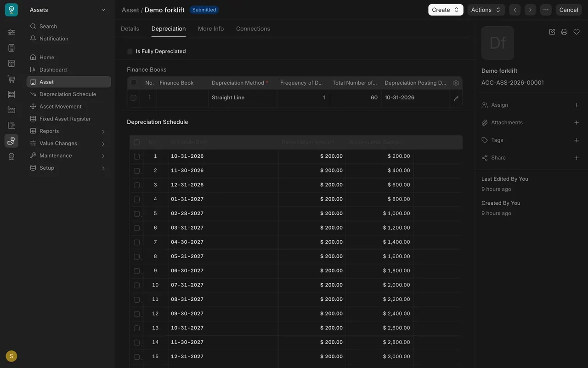The height and width of the screenshot is (368, 588).
Task: Open Fixed Asset Register in sidebar
Action: pos(69,119)
